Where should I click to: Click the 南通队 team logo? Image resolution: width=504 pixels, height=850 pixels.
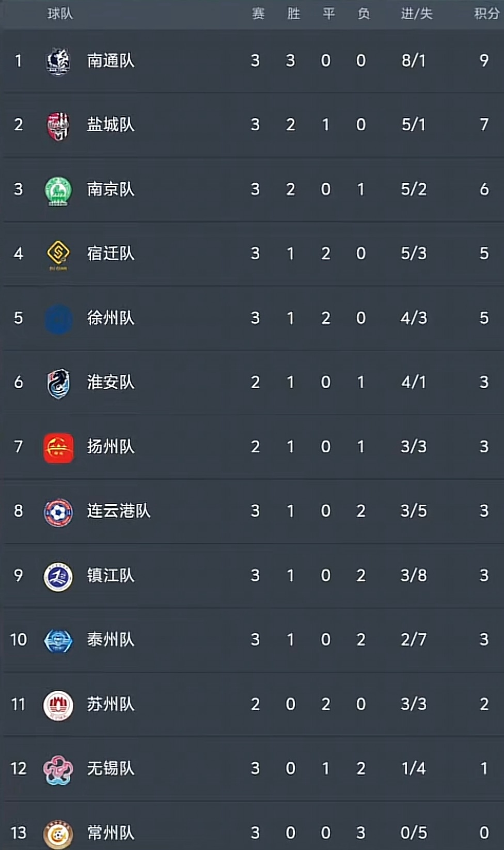tap(58, 61)
